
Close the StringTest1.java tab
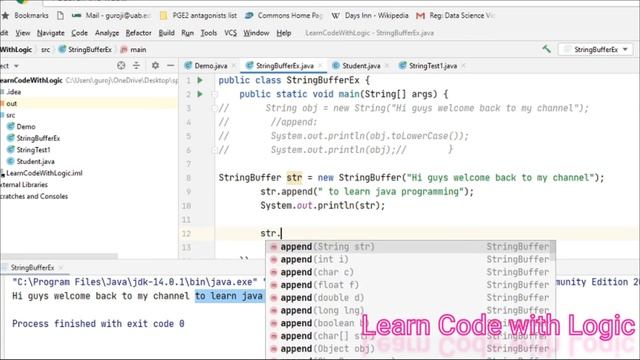pyautogui.click(x=463, y=66)
